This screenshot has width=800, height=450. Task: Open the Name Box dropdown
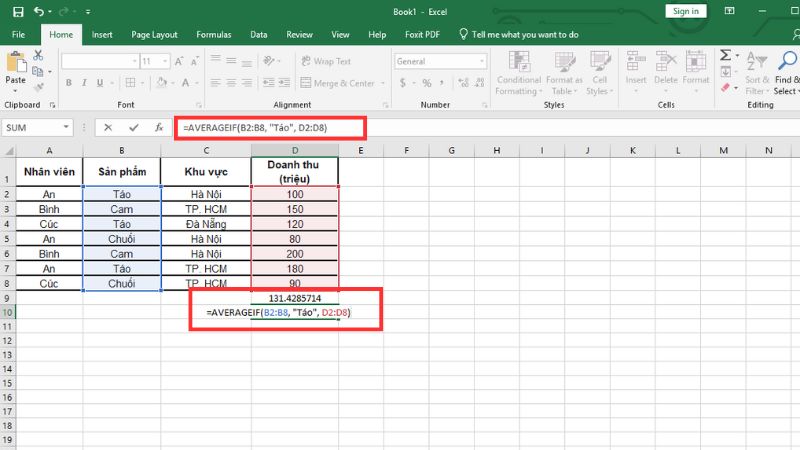tap(67, 128)
